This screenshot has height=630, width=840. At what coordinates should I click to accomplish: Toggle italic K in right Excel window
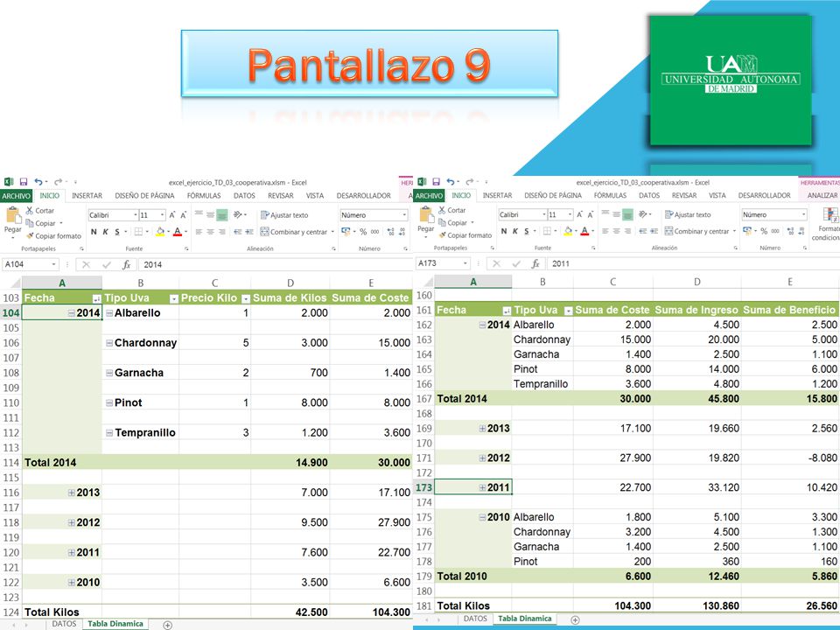[x=514, y=231]
